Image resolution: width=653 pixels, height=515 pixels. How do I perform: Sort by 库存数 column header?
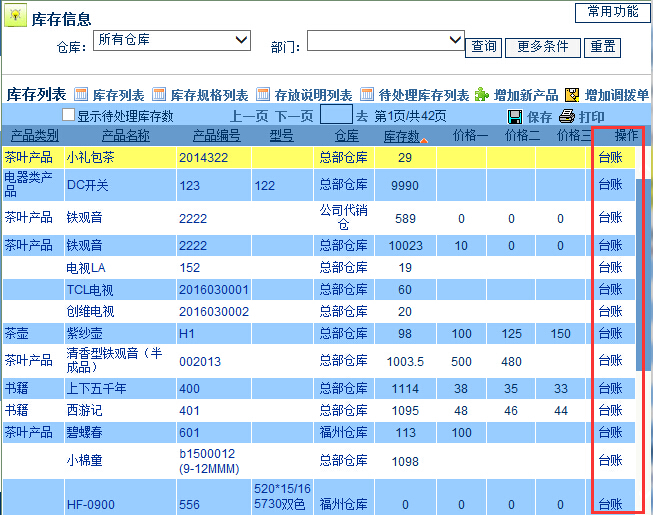[x=401, y=136]
